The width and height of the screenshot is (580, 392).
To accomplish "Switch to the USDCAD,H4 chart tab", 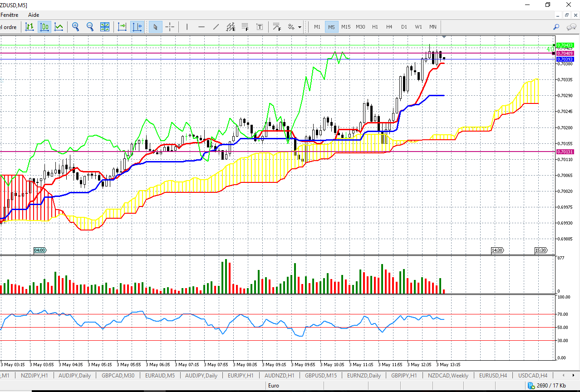I will 533,376.
